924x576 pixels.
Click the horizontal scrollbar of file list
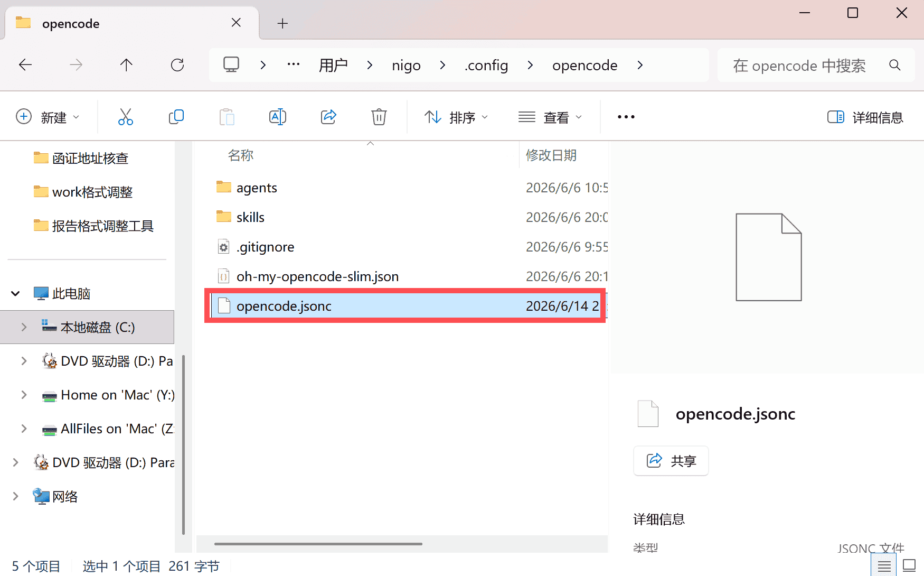pos(318,544)
